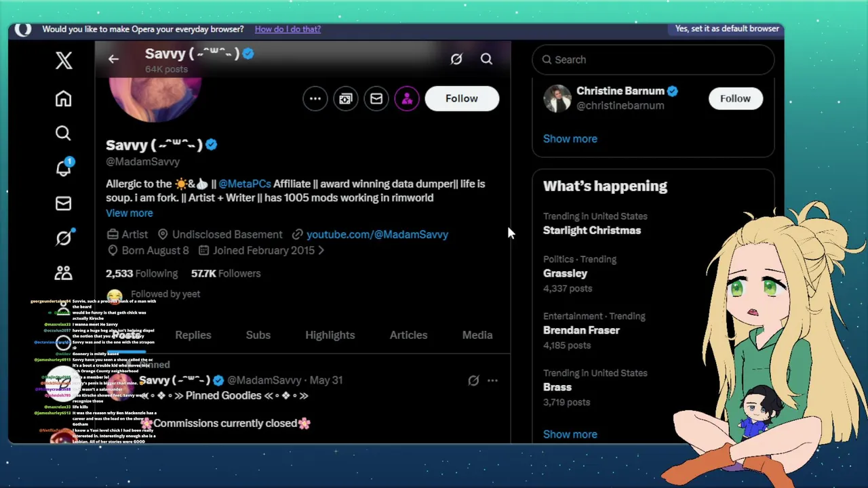Screen dimensions: 868x488
Task: Click Grok icon in profile header
Action: pyautogui.click(x=456, y=59)
